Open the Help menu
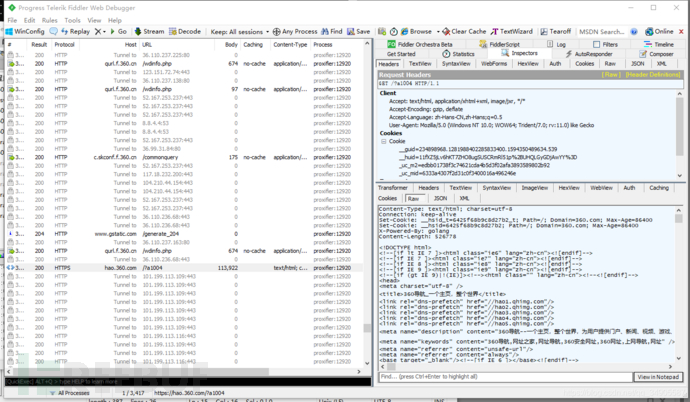Screen dimensions: 690x402 [x=114, y=20]
